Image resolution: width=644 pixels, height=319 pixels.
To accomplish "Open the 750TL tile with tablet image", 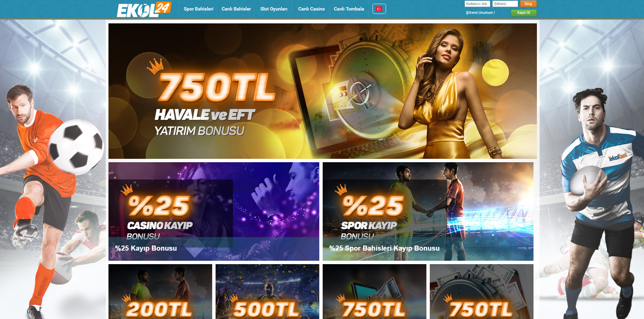I will 374,292.
